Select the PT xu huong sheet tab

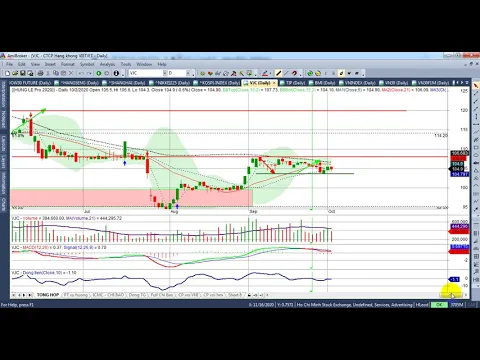75,295
